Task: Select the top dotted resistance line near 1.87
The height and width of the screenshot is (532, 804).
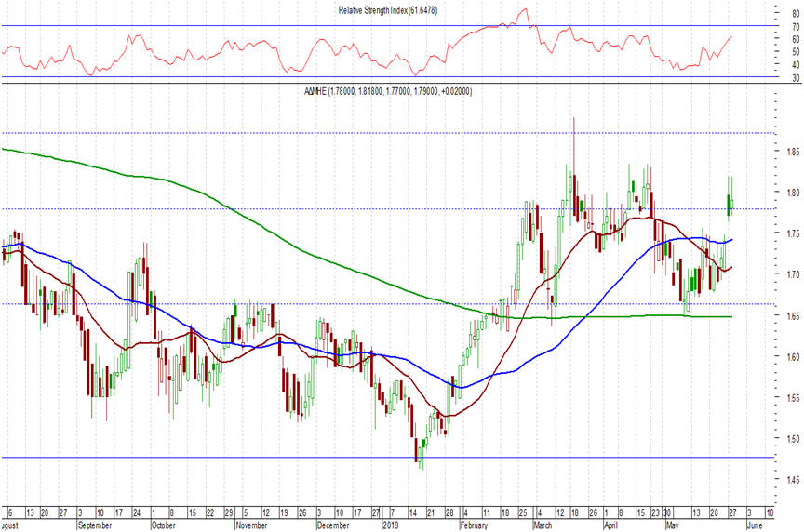Action: [279, 133]
